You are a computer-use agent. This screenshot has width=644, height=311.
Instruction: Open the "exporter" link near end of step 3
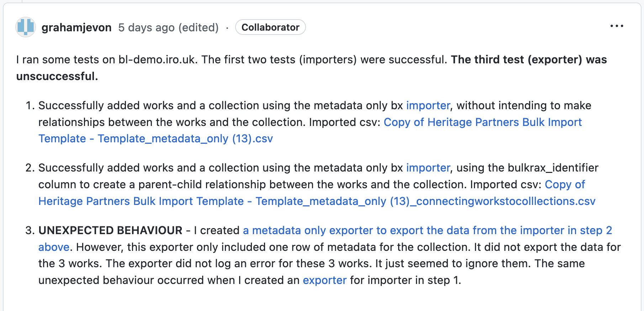click(x=324, y=280)
